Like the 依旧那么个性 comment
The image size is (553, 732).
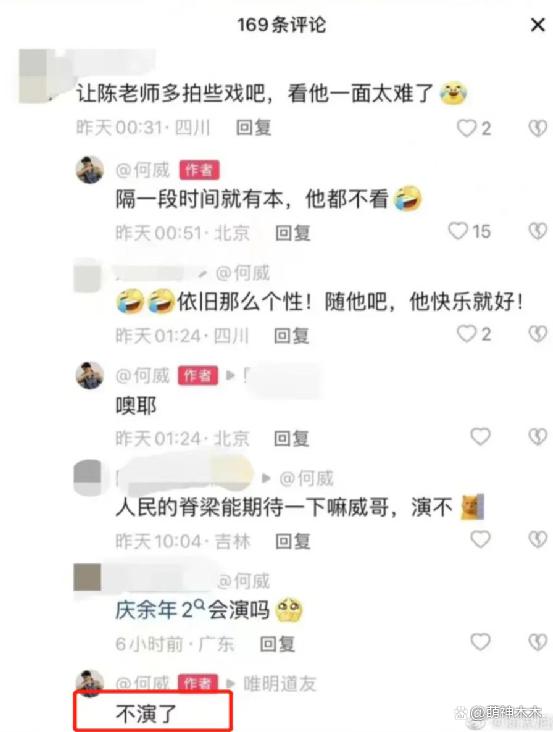pyautogui.click(x=467, y=334)
